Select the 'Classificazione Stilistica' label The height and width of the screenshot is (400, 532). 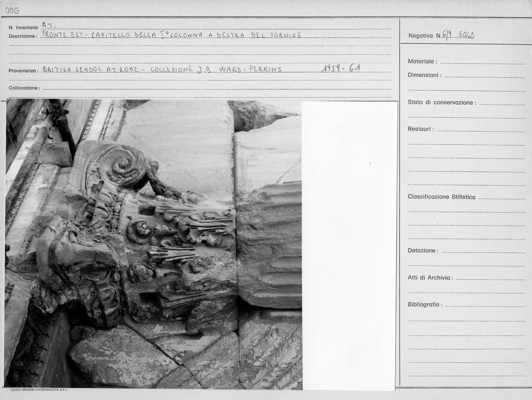point(442,197)
